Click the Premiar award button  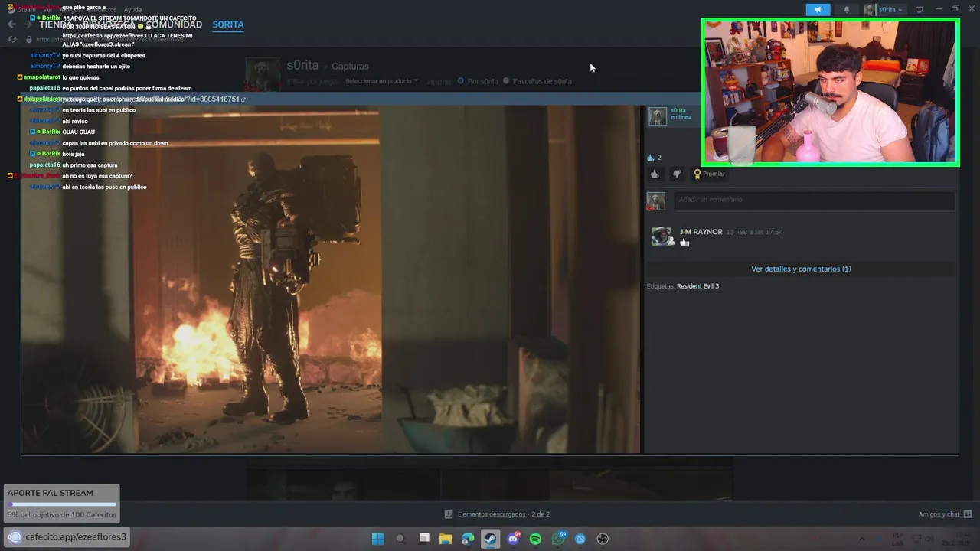coord(709,174)
